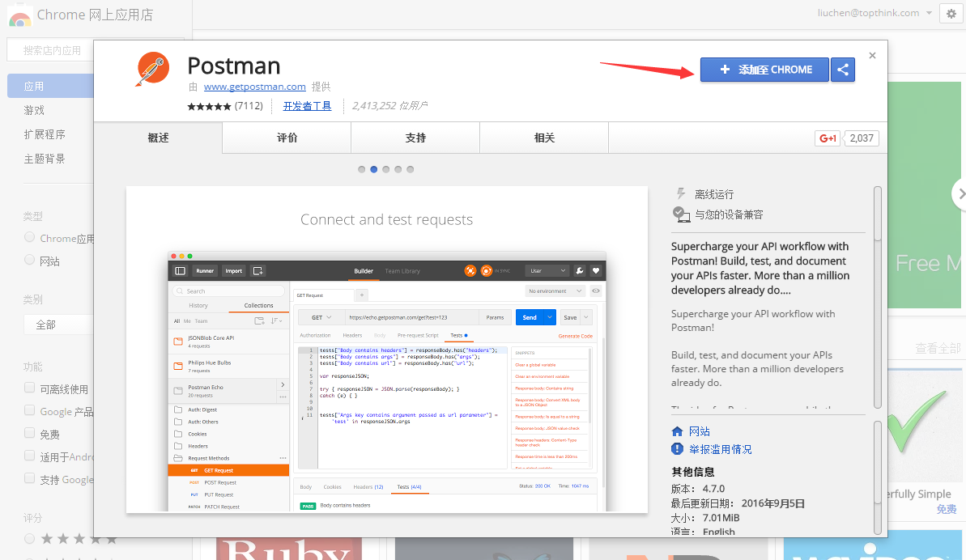Check the Google 产品 checkbox
This screenshot has width=966, height=560.
29,409
